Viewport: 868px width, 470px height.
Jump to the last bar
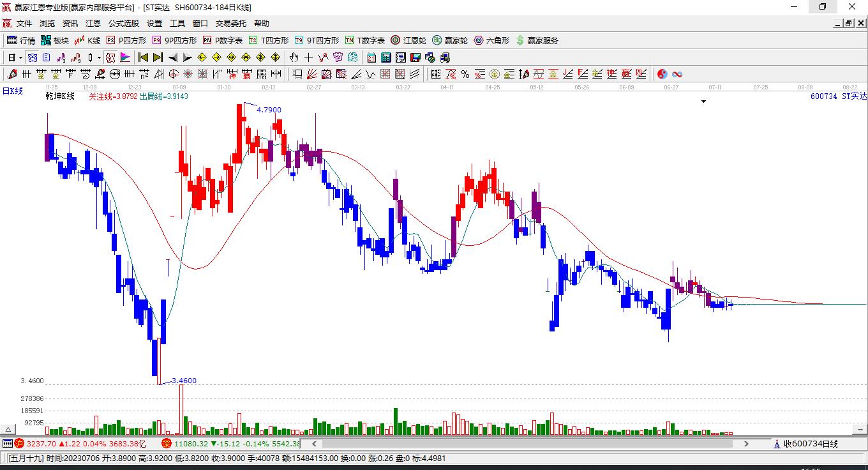(158, 57)
